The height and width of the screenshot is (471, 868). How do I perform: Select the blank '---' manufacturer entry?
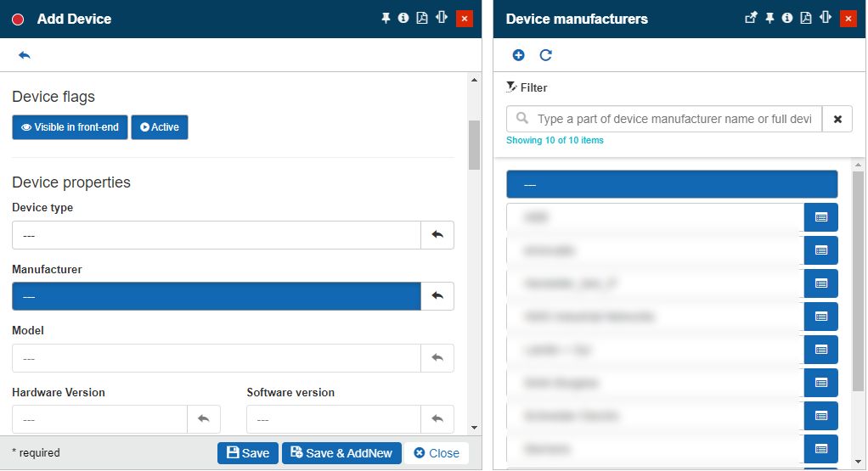[x=671, y=184]
